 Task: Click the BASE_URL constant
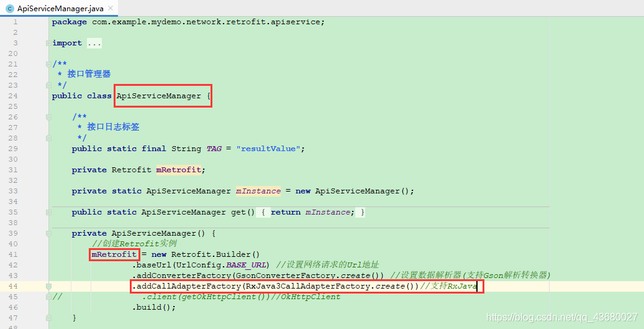click(x=246, y=265)
